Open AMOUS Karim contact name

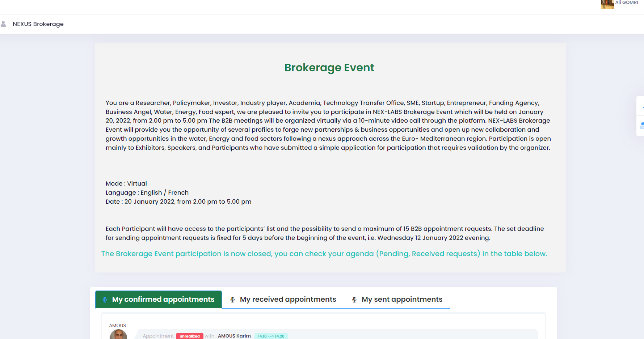(x=234, y=336)
